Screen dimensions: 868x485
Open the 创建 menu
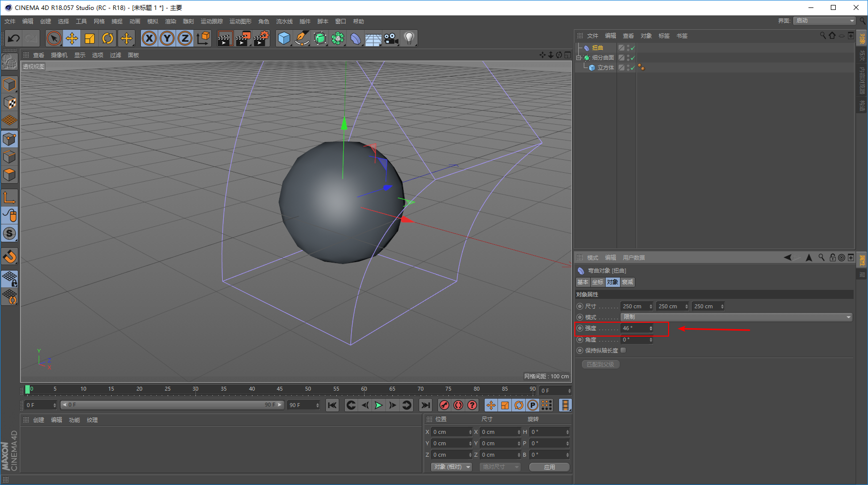click(x=46, y=21)
